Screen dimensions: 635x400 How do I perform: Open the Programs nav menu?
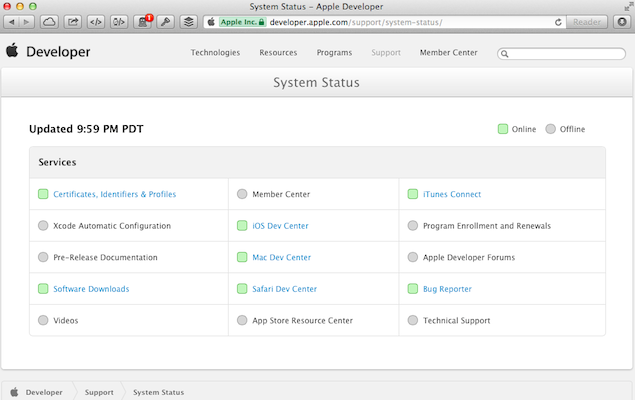tap(335, 53)
